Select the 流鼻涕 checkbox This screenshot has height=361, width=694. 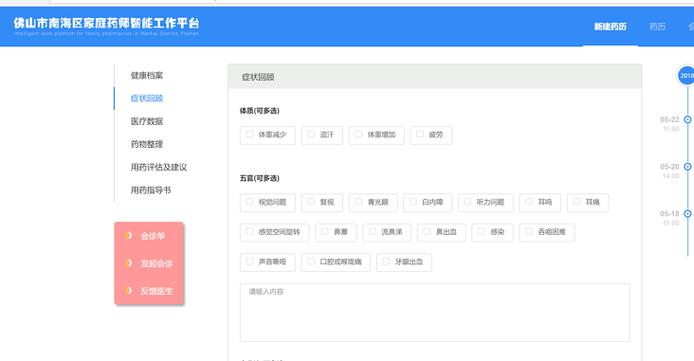click(372, 231)
